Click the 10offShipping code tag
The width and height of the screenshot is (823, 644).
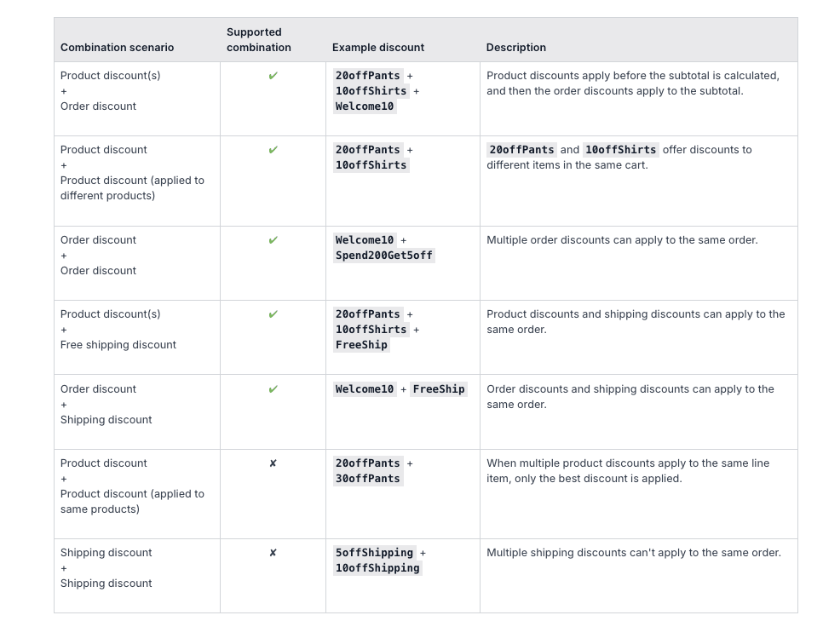tap(377, 567)
